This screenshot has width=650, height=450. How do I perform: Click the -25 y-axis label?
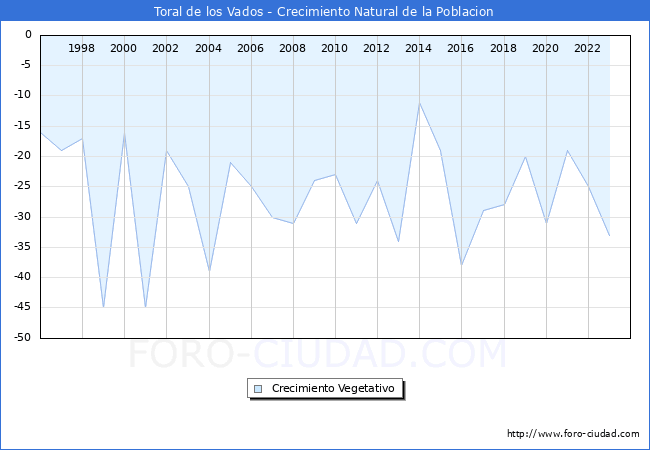coord(22,186)
